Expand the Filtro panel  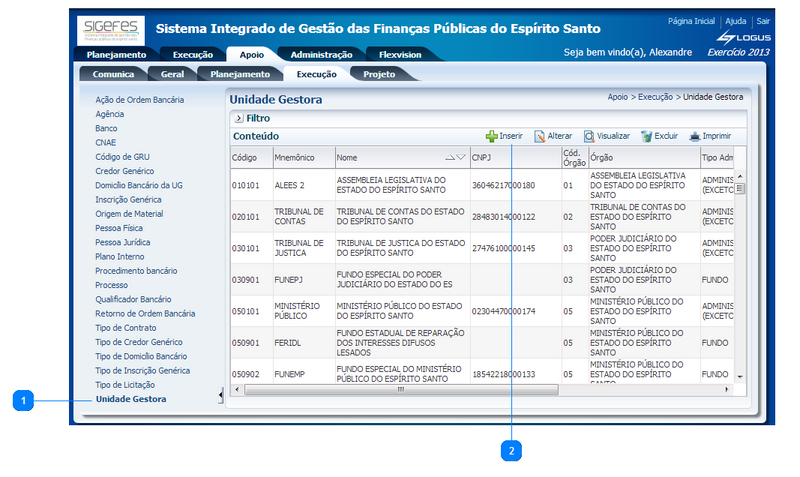pos(238,118)
